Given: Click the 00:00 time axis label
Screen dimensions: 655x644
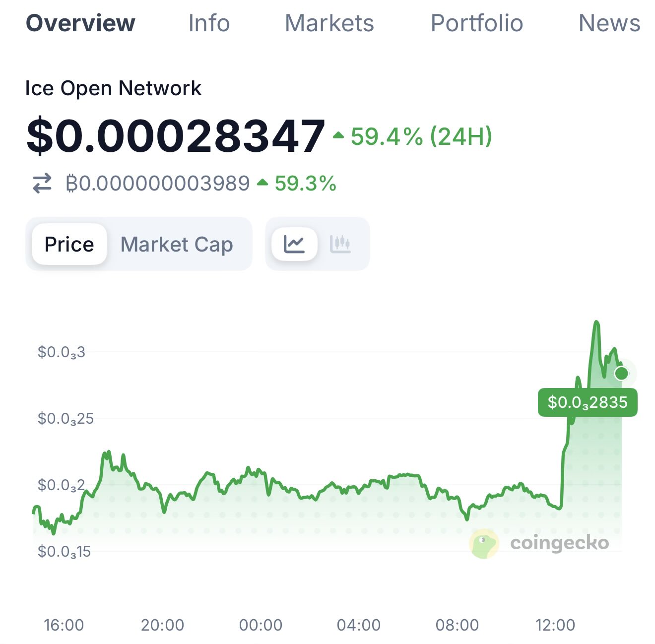Looking at the screenshot, I should point(261,625).
